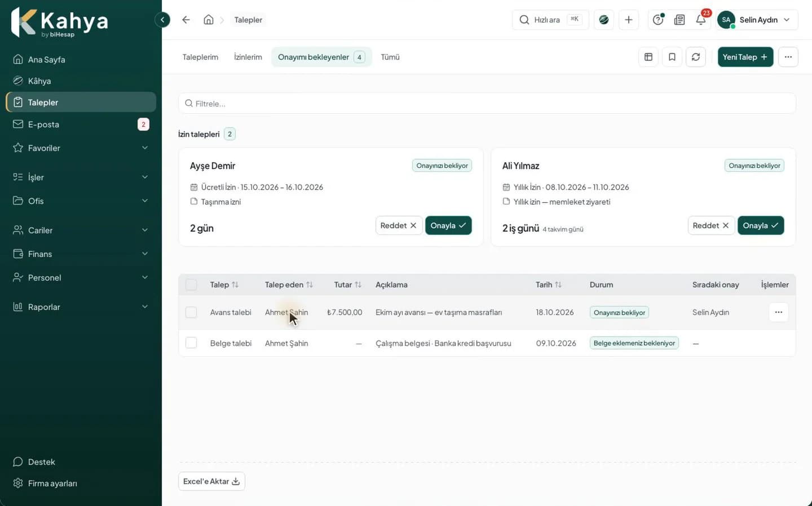The width and height of the screenshot is (812, 506).
Task: Click the bookmark icon in toolbar
Action: 672,57
